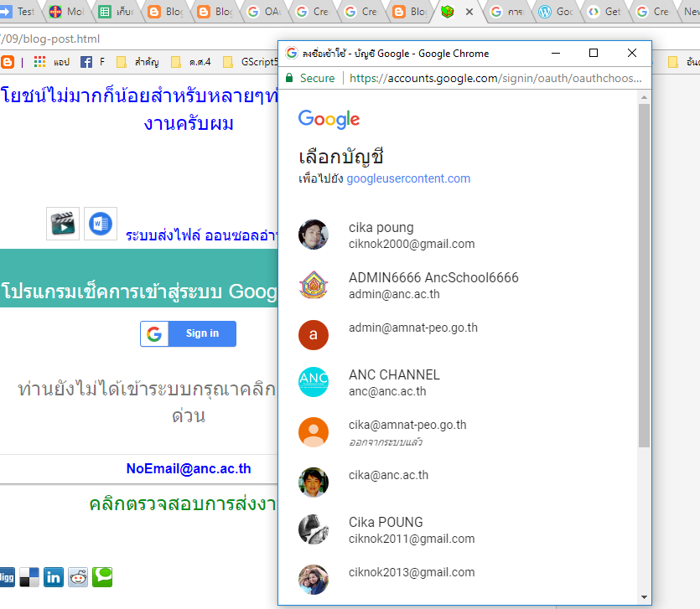Viewport: 700px width, 609px height.
Task: Switch to the OA Google tab
Action: (264, 12)
